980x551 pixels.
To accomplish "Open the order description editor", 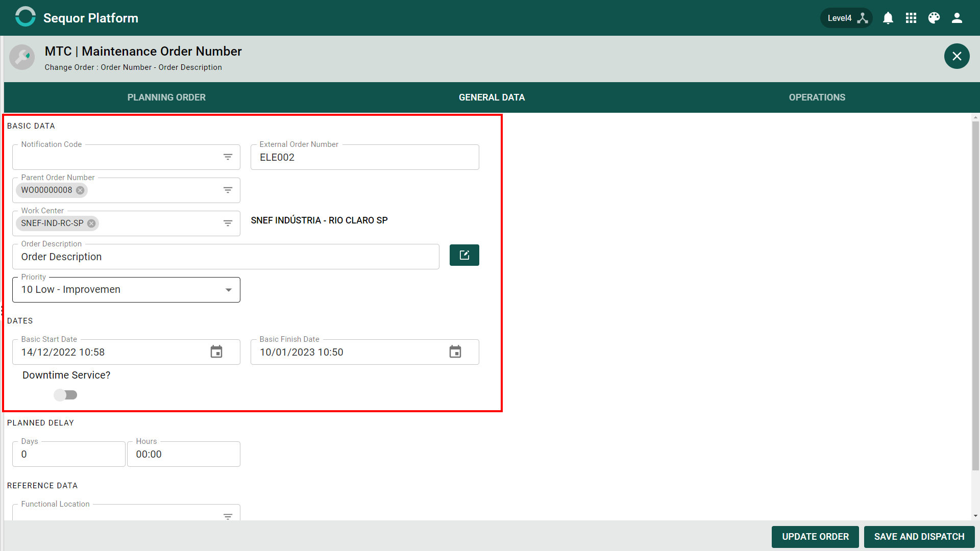I will [464, 255].
